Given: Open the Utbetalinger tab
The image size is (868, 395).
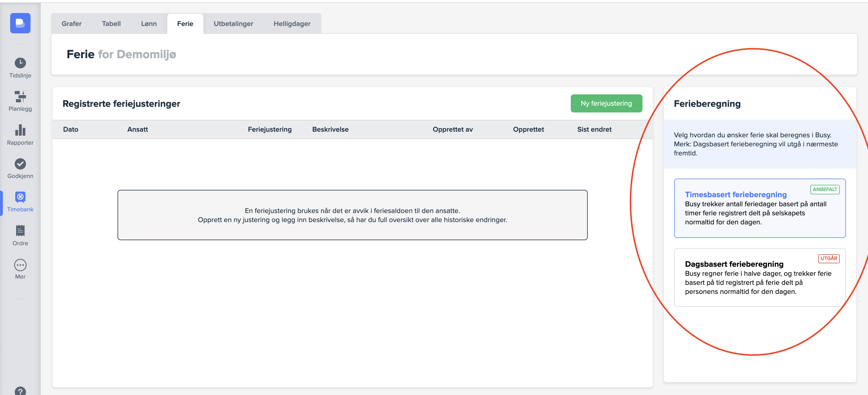Looking at the screenshot, I should [233, 23].
